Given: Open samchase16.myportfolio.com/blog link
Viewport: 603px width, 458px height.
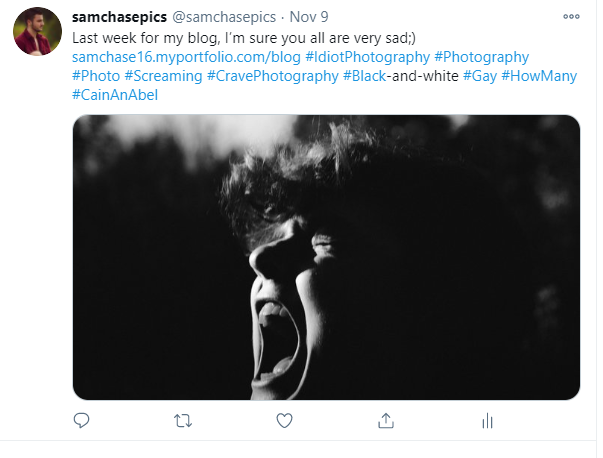Looking at the screenshot, I should pyautogui.click(x=186, y=57).
